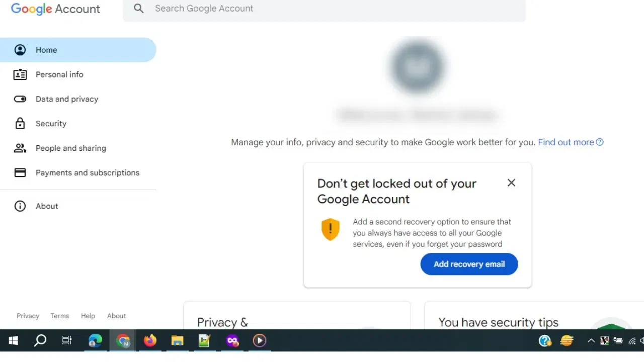The width and height of the screenshot is (644, 362).
Task: Click Payments and subscriptions card icon
Action: pos(20,172)
